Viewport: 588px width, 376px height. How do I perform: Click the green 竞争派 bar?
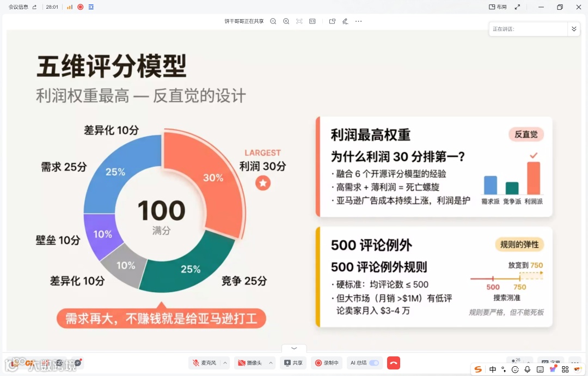512,189
